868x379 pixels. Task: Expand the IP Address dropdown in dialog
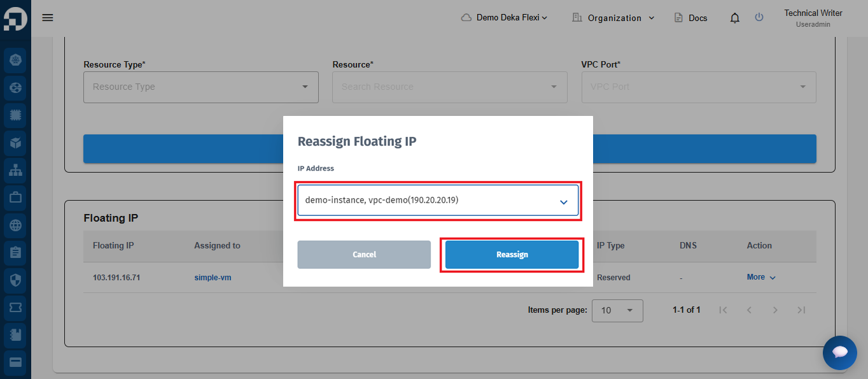438,201
